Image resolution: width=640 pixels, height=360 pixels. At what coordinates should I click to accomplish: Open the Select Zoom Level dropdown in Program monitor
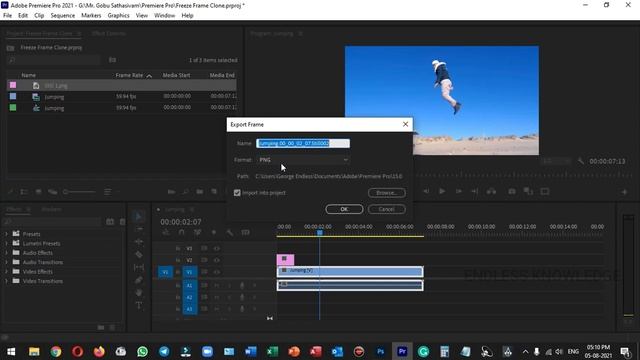556,161
